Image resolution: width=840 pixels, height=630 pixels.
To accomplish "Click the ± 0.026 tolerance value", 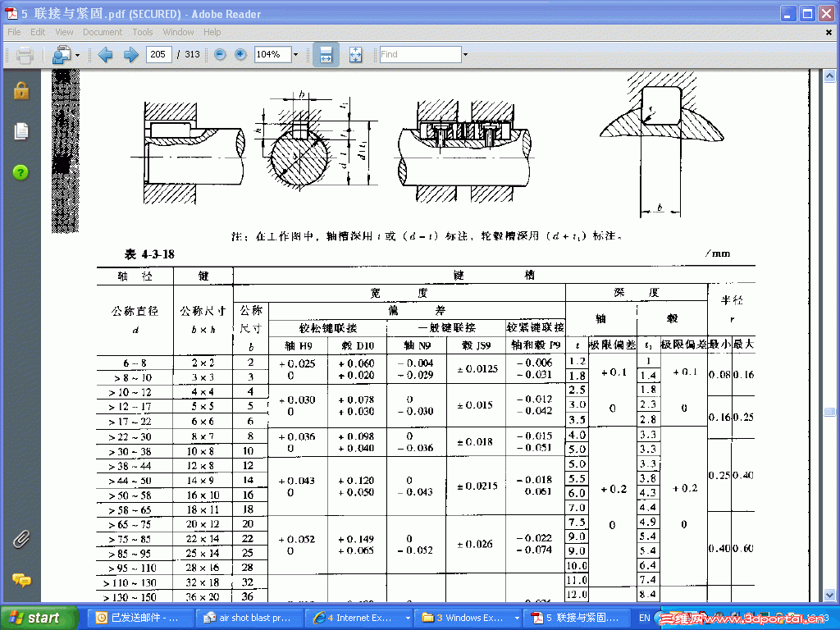I will (475, 545).
